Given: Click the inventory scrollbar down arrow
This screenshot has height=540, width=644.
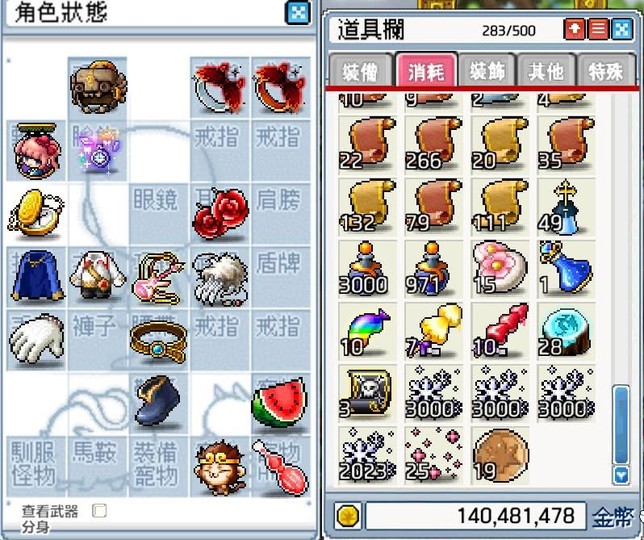Looking at the screenshot, I should coord(621,476).
